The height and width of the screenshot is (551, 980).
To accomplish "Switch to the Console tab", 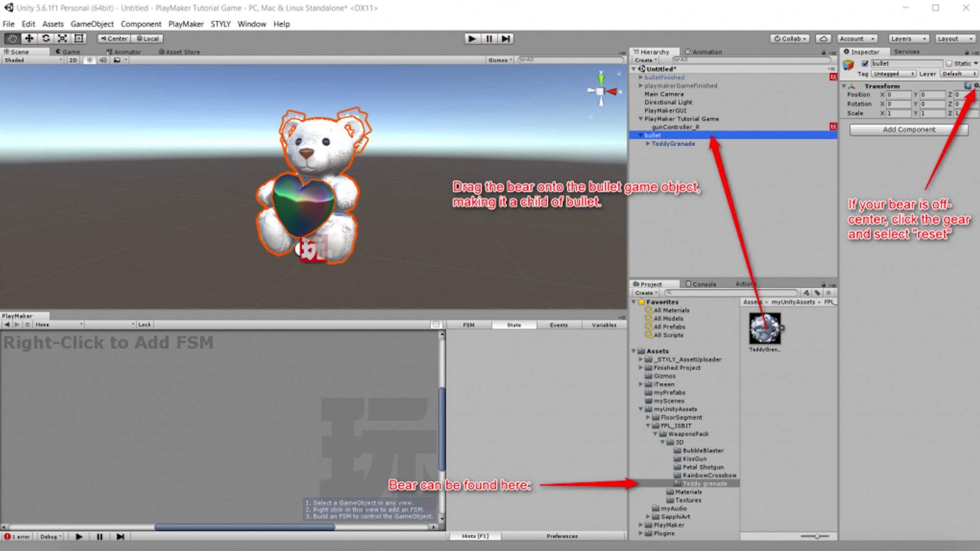I will (701, 284).
